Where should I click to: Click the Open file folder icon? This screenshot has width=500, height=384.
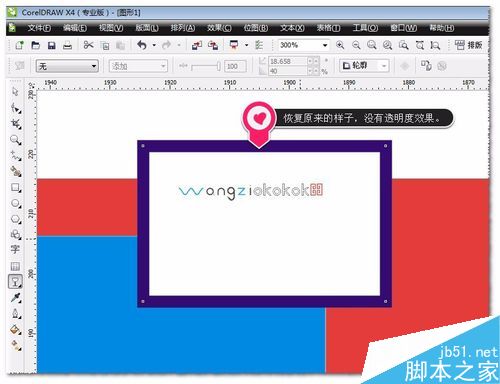(x=35, y=45)
